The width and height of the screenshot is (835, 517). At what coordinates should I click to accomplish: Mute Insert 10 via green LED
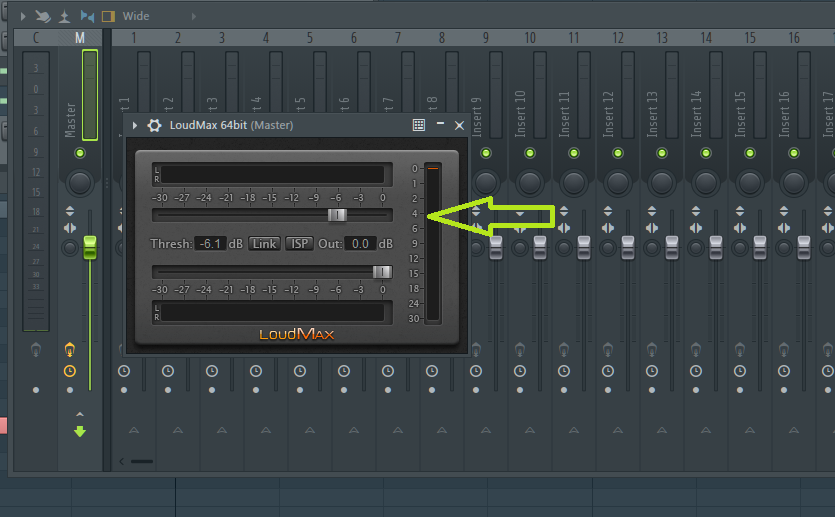[530, 153]
